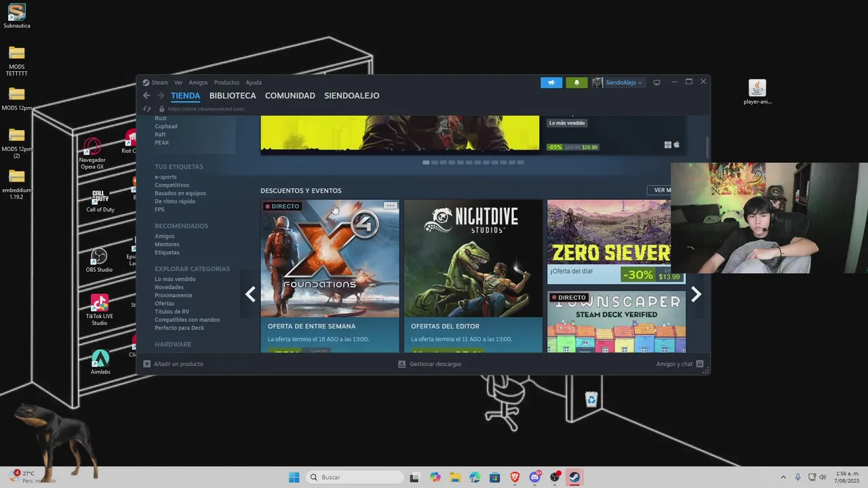The width and height of the screenshot is (868, 488).
Task: Click the Steam announcements megaphone button
Action: coord(551,83)
